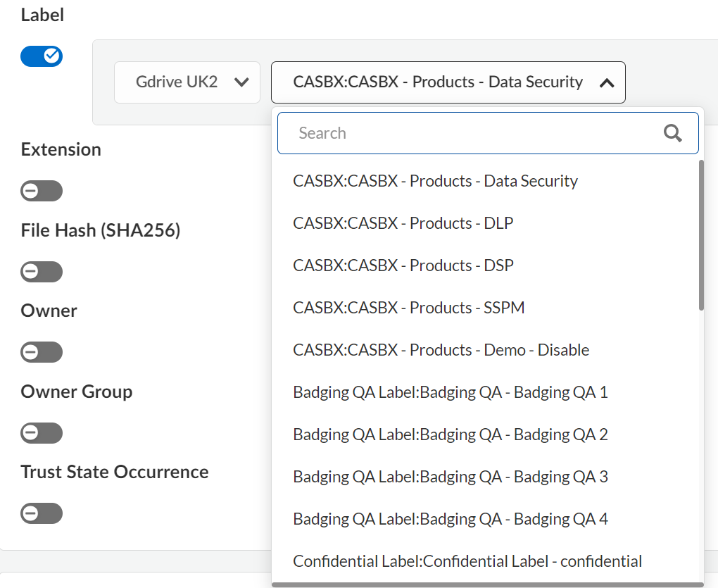718x588 pixels.
Task: Select Confidential Label - confidential option
Action: point(467,561)
